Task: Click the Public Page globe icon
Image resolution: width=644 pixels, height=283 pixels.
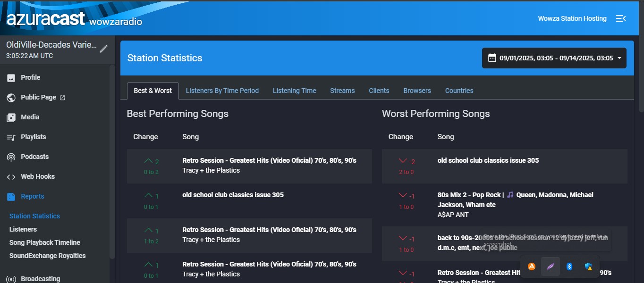Action: coord(11,97)
